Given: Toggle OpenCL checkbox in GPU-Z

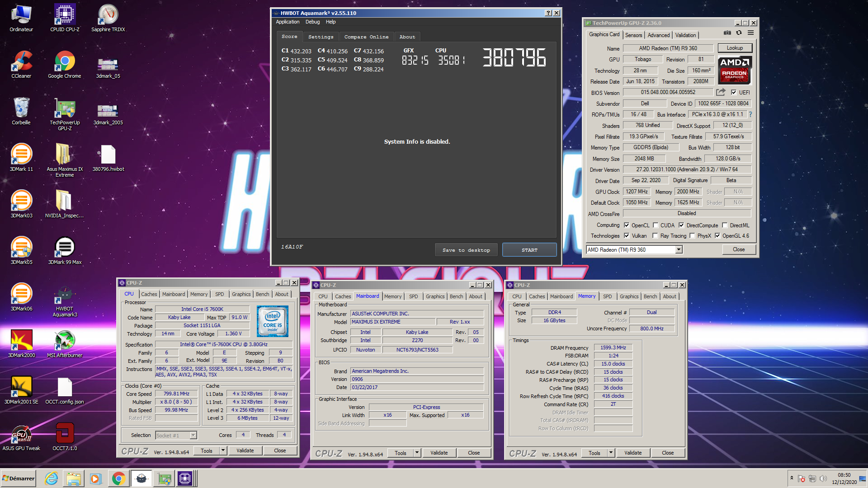Looking at the screenshot, I should 627,225.
